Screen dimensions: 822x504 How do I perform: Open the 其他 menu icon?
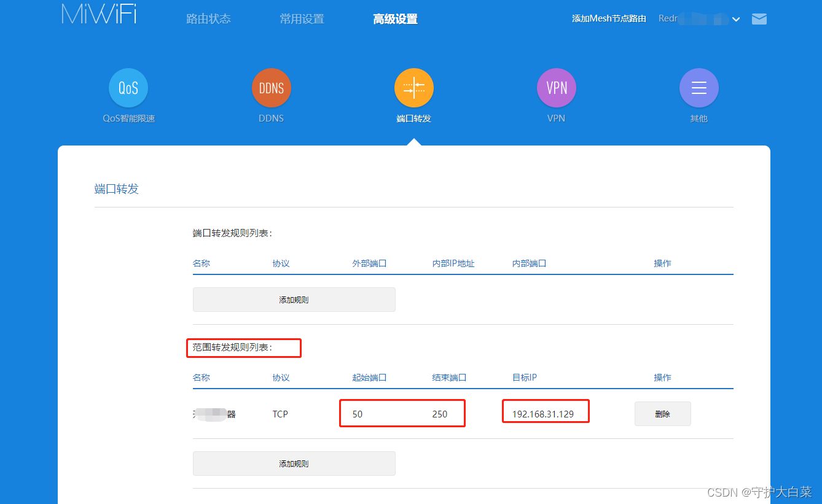tap(699, 88)
